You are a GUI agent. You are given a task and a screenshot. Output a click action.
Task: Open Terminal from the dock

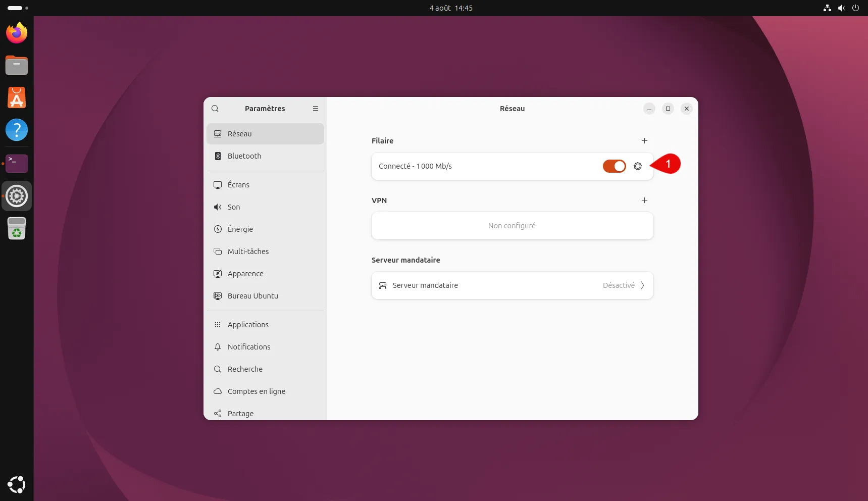coord(17,163)
